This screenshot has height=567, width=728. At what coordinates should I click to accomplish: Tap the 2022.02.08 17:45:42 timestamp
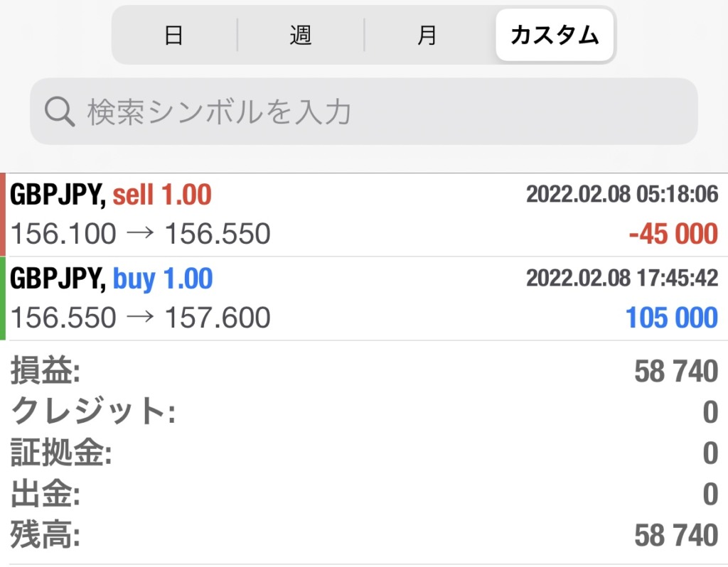tap(622, 278)
